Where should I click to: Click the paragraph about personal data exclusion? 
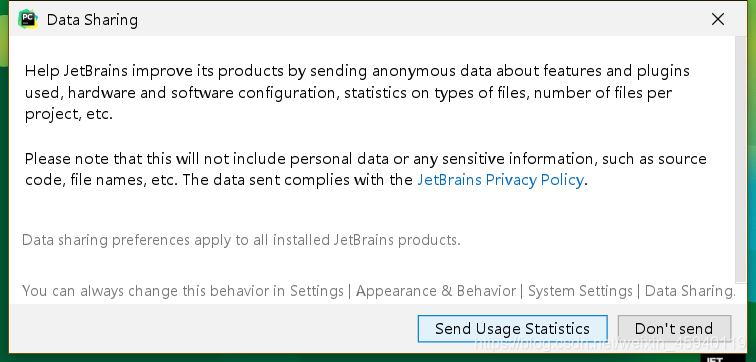[365, 169]
